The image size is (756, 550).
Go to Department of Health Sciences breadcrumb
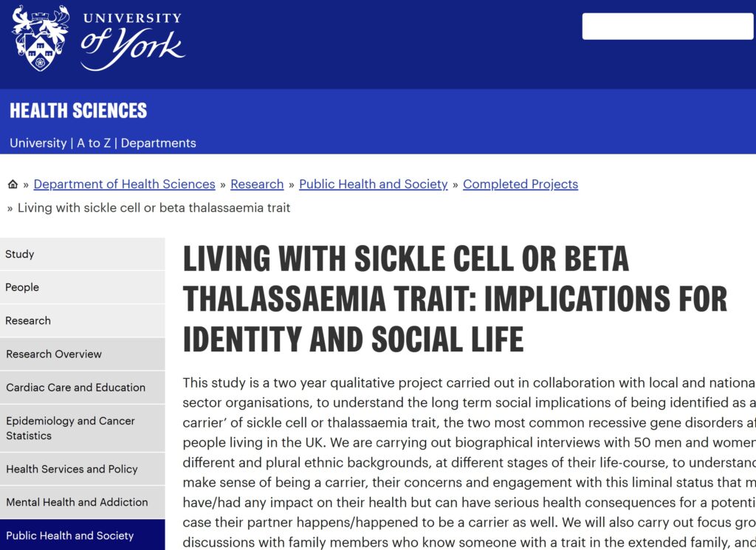(124, 184)
